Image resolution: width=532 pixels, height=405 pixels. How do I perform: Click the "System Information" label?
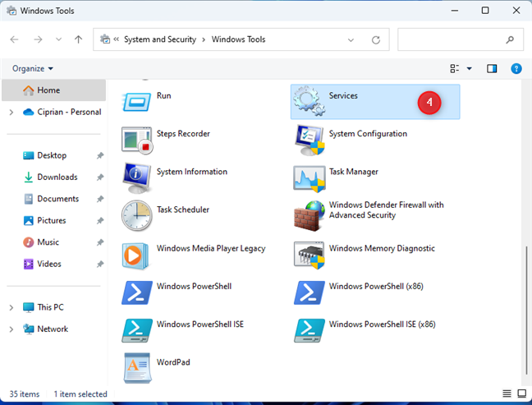click(191, 172)
